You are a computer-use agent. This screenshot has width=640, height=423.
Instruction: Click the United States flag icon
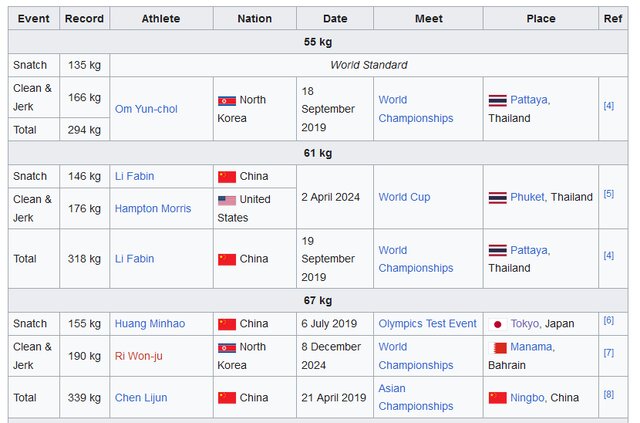227,199
